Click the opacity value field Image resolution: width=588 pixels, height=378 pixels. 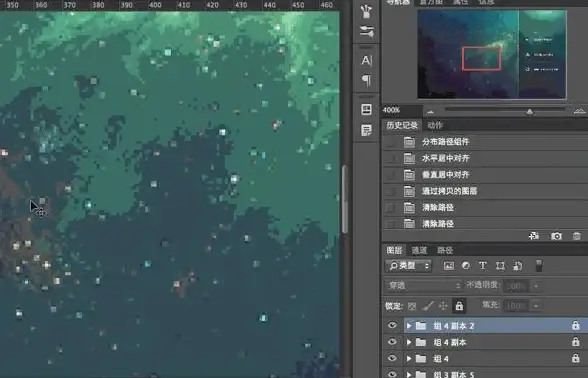coord(516,286)
